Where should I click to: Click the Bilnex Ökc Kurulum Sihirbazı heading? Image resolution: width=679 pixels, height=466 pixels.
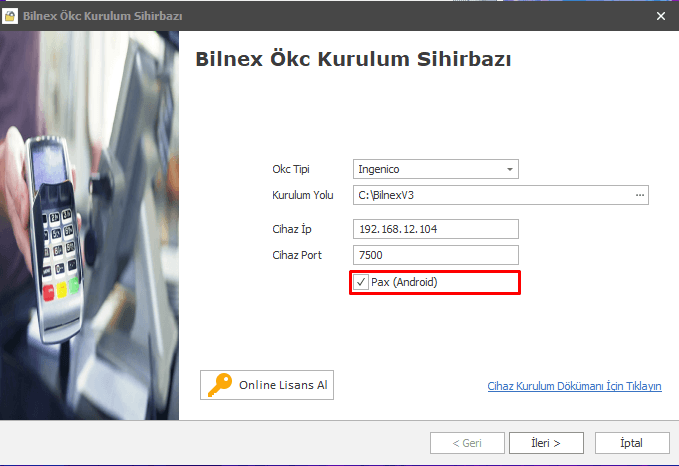coord(353,59)
